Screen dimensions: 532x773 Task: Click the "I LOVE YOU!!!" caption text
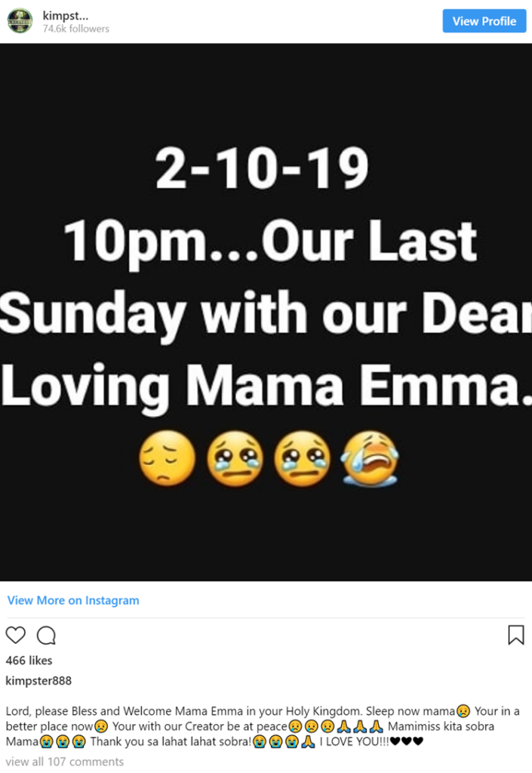pyautogui.click(x=354, y=741)
